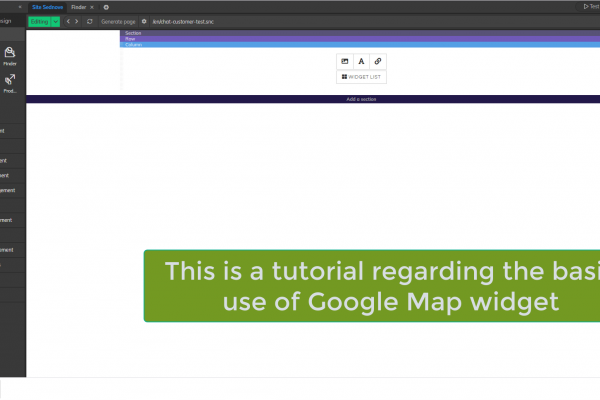
Task: Select the Row bar
Action: click(x=360, y=39)
